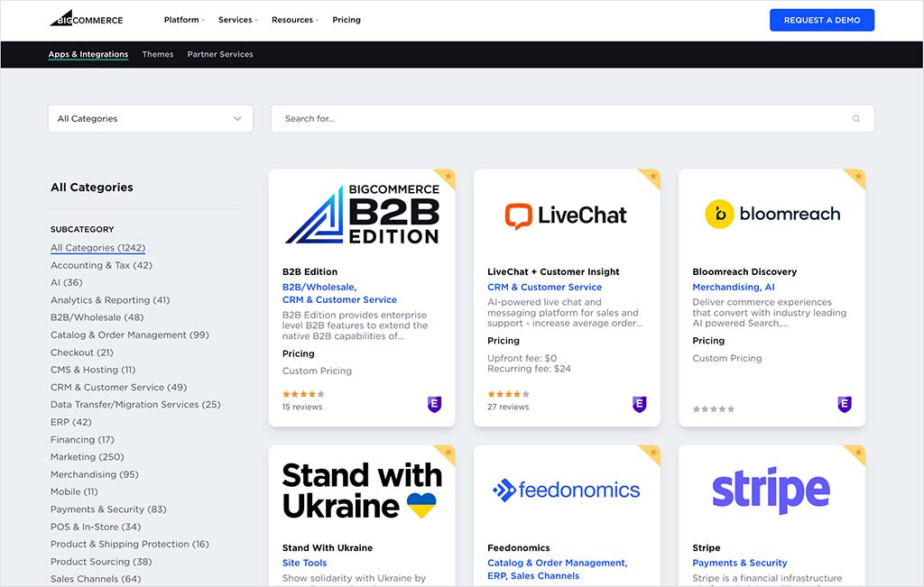The width and height of the screenshot is (924, 587).
Task: Switch to the Themes tab
Action: pos(158,54)
